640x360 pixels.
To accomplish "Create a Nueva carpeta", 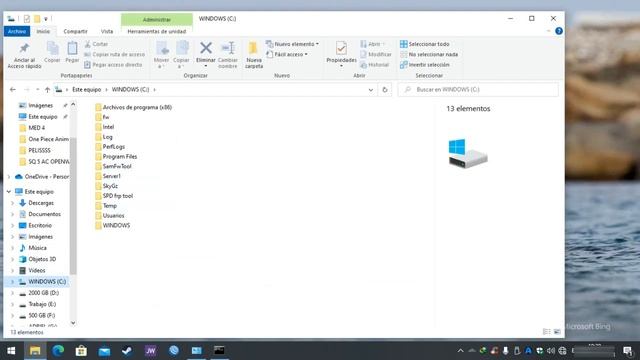I will click(x=254, y=55).
